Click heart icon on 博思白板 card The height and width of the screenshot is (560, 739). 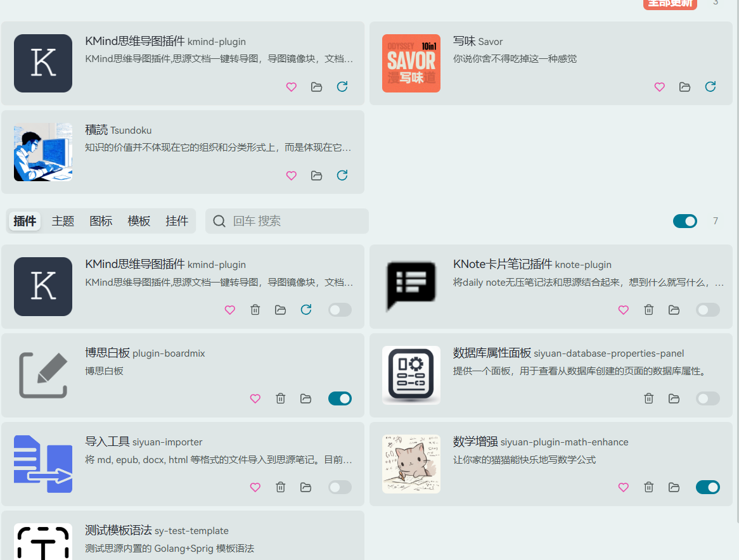pos(255,398)
